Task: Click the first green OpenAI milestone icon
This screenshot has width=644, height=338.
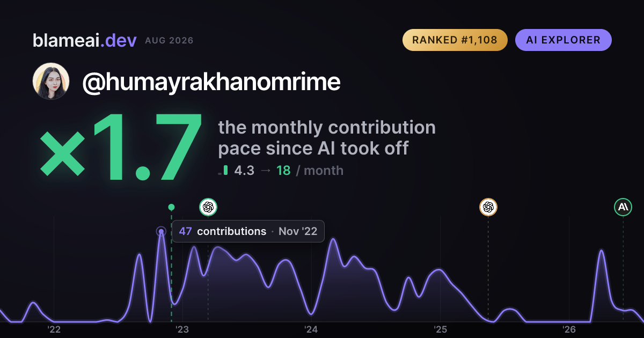Action: [x=208, y=207]
